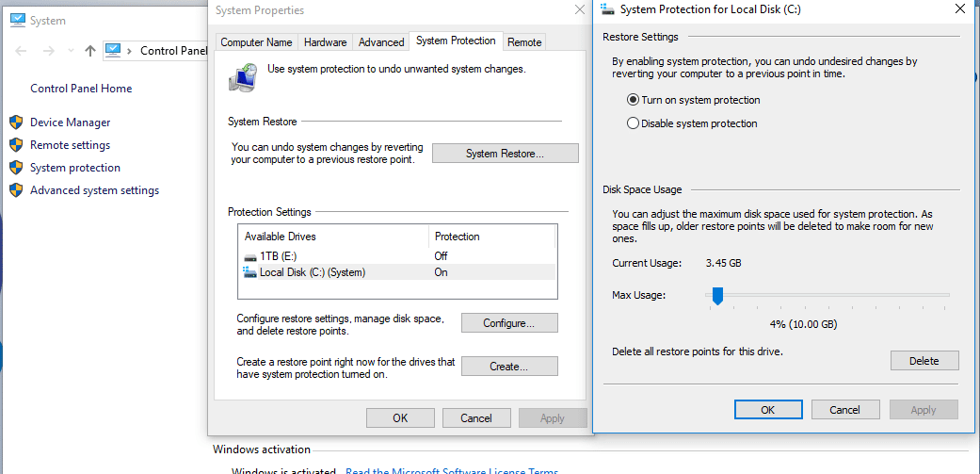Click the Max Usage slider track

(827, 295)
